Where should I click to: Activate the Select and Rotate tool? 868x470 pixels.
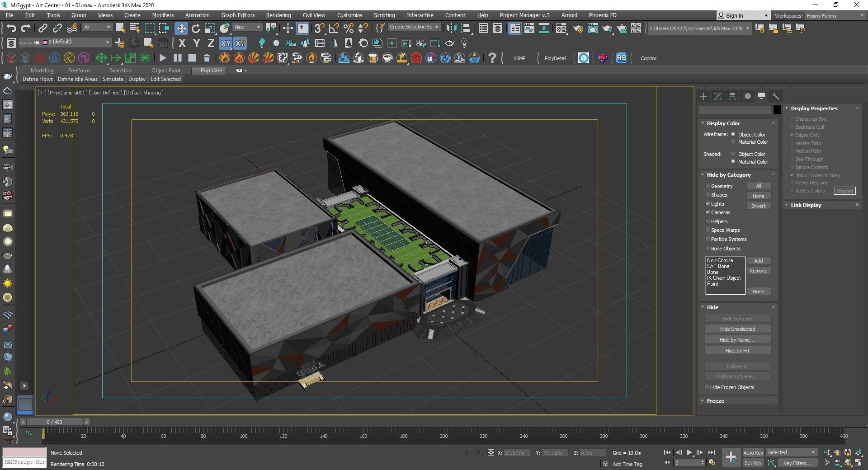196,28
